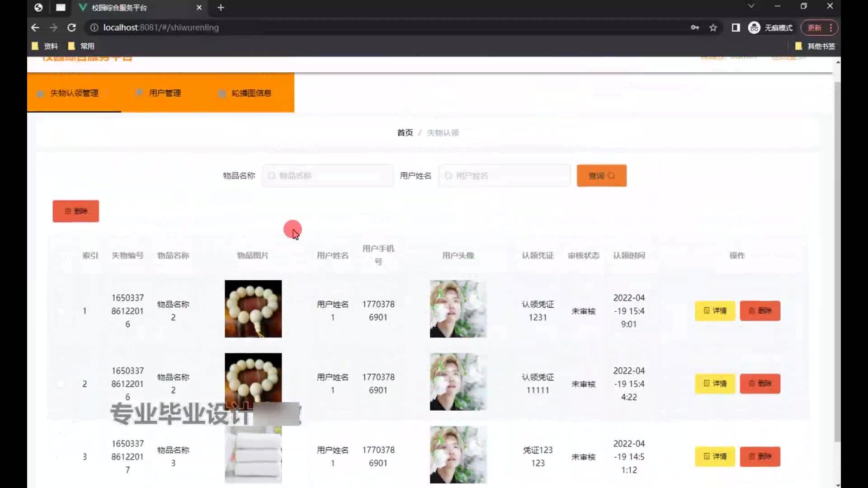The image size is (868, 488).
Task: Go back using browser back arrow
Action: (x=35, y=28)
